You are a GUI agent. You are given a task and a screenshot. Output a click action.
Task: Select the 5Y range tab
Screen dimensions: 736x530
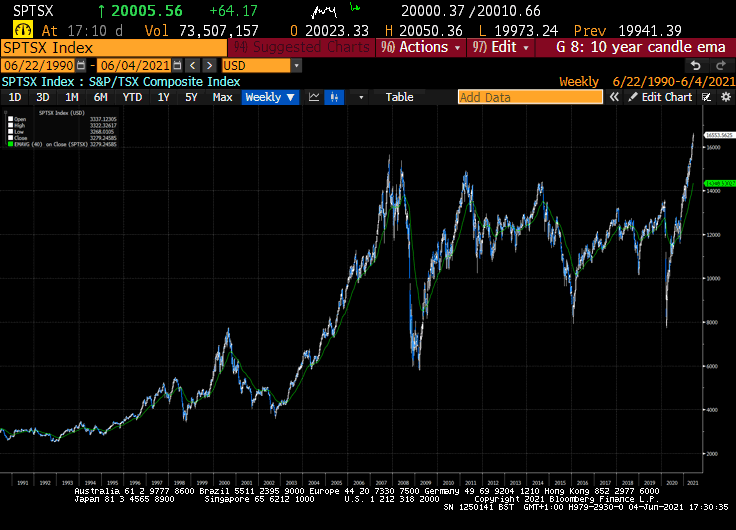[x=191, y=97]
